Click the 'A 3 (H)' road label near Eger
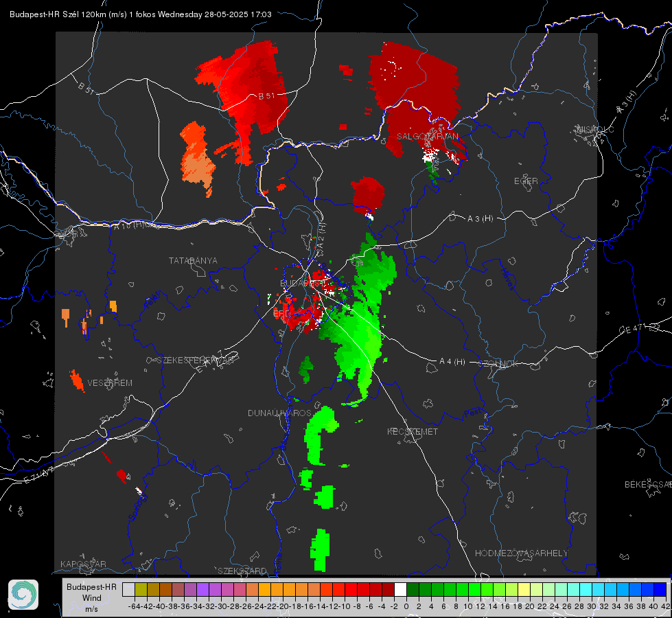The image size is (672, 618). [x=480, y=219]
